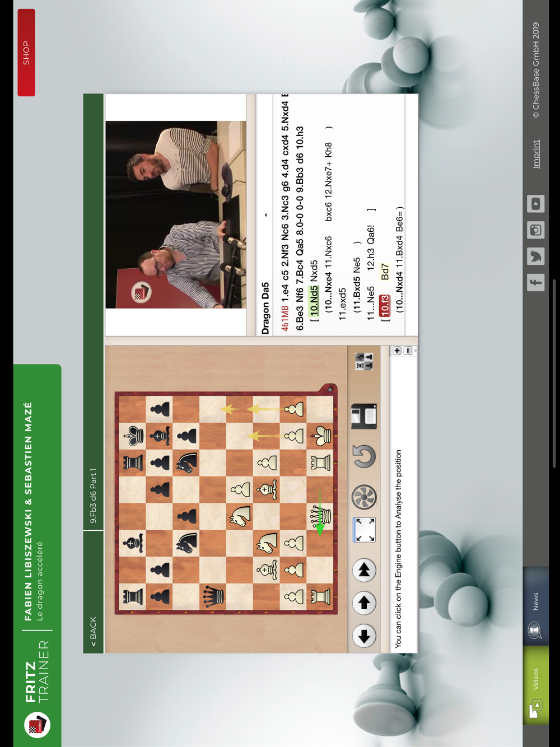The image size is (560, 747).
Task: Click the authors heading Fabien Libiszewski & Sebastien Mazé
Action: point(28,511)
